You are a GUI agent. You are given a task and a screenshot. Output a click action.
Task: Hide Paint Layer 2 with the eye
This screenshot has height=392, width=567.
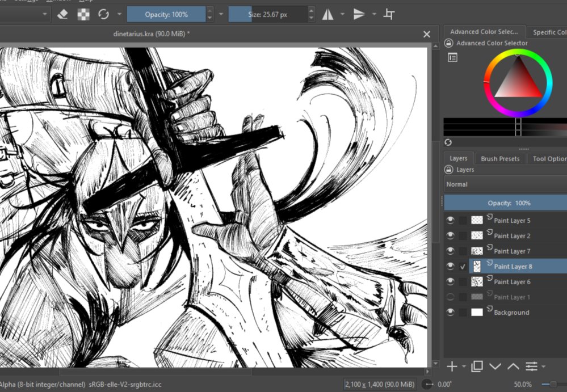[450, 235]
